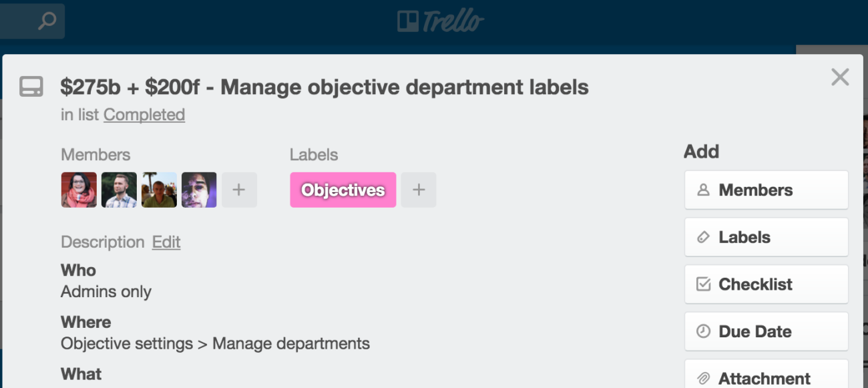Open the Completed list link
Screen dimensions: 868x388
(144, 115)
